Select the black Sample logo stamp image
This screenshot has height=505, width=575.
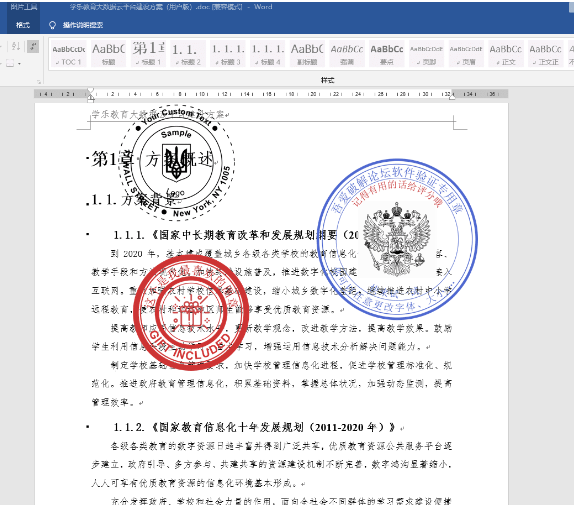176,162
